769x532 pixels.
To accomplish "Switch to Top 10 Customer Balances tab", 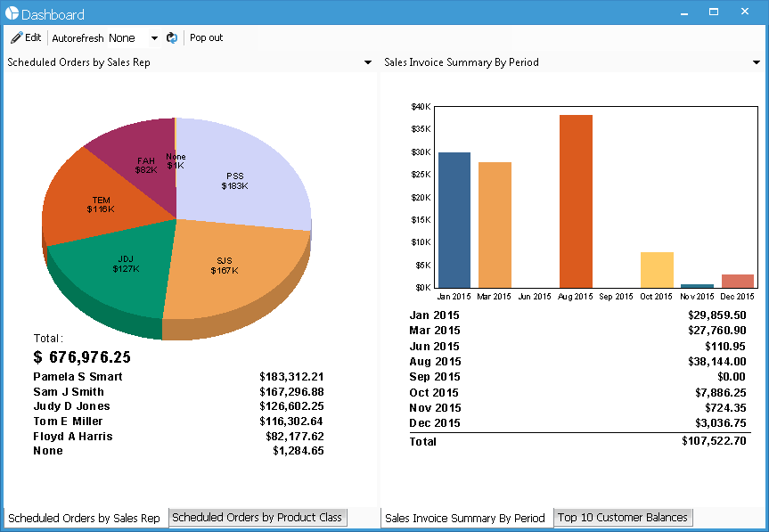I will coord(623,518).
